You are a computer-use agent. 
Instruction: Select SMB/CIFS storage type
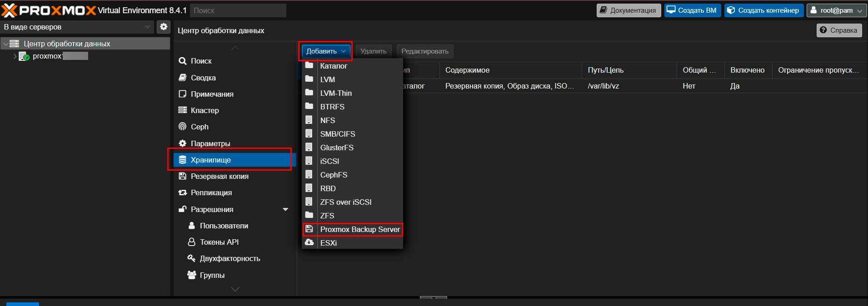point(352,134)
